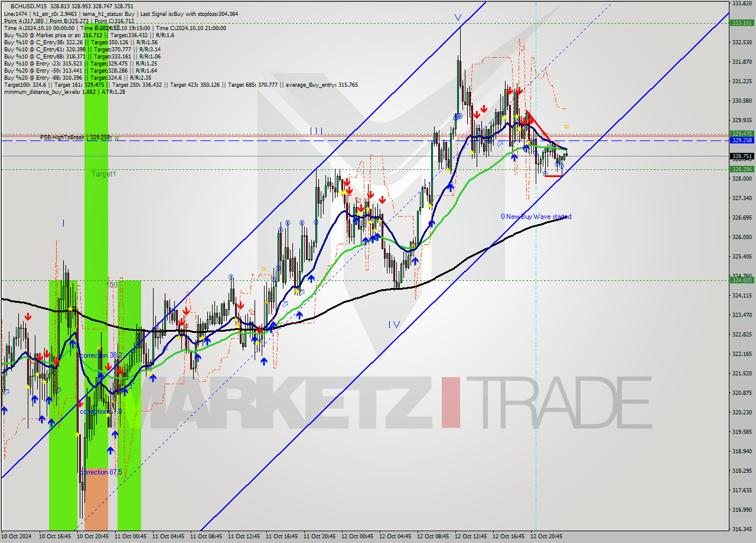Click the '11 Oct 08:45' time axis label

(x=206, y=537)
